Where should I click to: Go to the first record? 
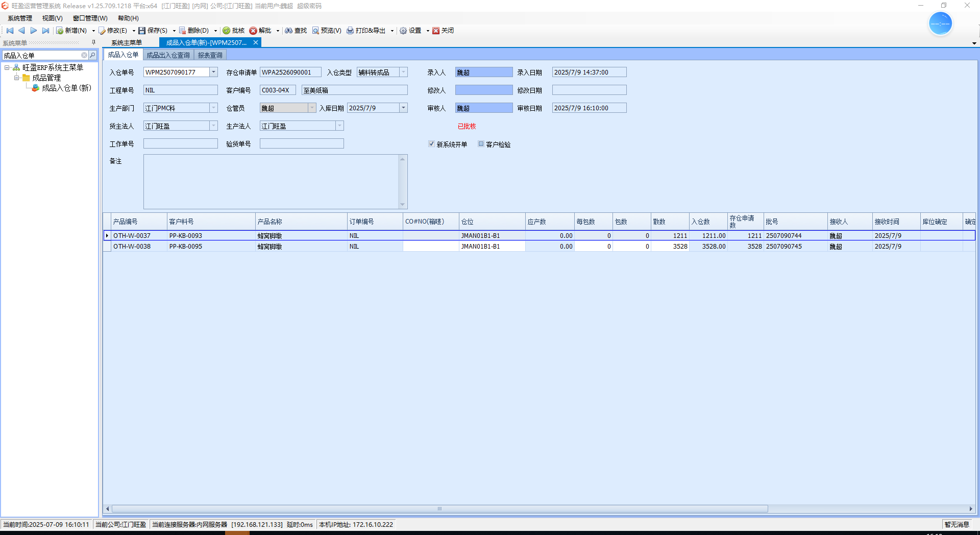tap(10, 31)
